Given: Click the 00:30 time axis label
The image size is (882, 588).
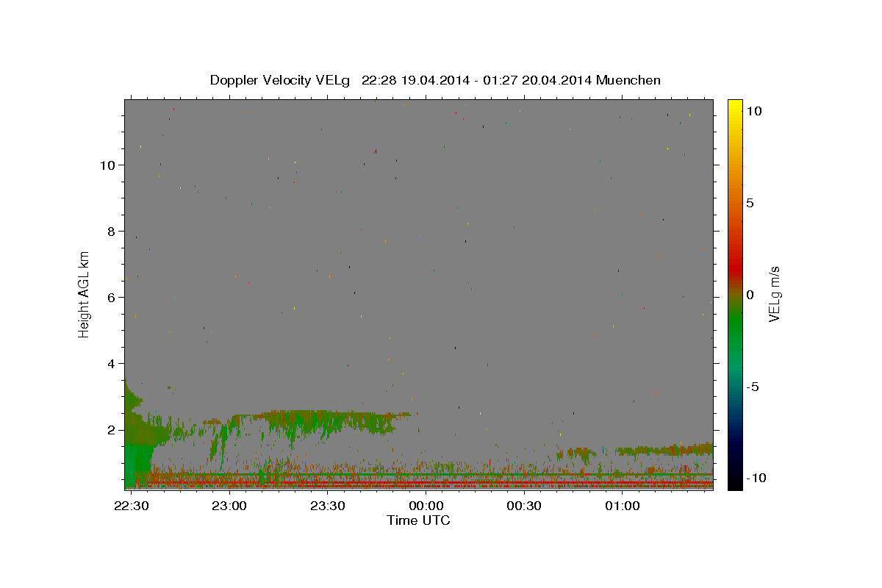Looking at the screenshot, I should [524, 506].
